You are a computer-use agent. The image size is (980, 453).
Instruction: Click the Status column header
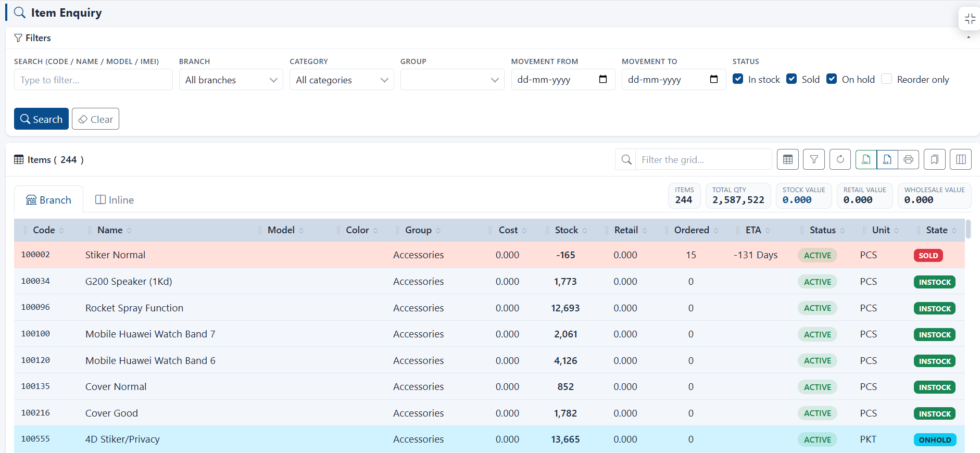click(x=823, y=230)
